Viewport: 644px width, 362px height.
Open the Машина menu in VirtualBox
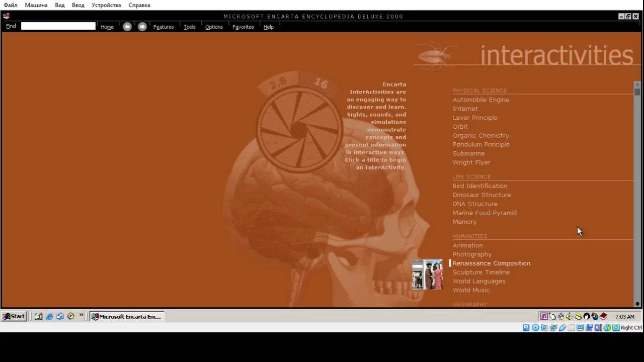click(36, 5)
